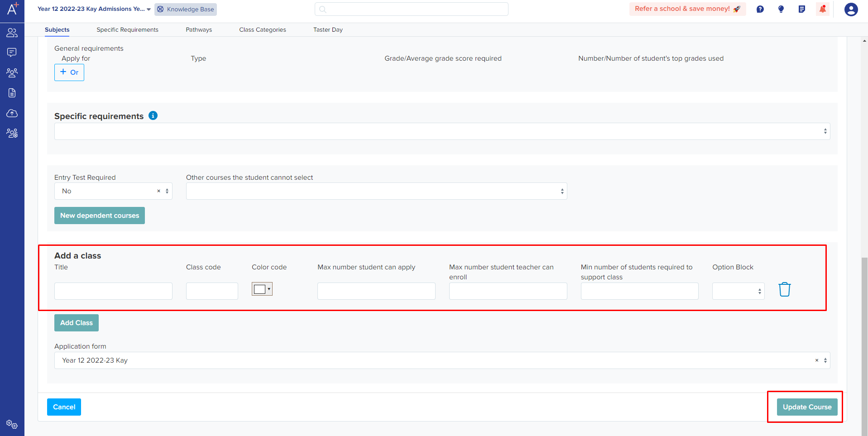
Task: Open the Option Block dropdown
Action: click(739, 291)
